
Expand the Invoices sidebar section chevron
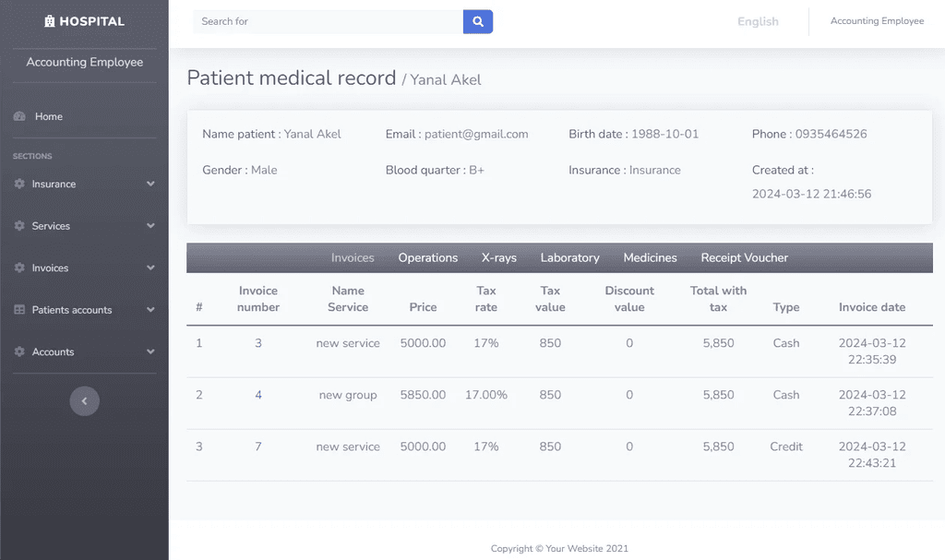tap(150, 268)
